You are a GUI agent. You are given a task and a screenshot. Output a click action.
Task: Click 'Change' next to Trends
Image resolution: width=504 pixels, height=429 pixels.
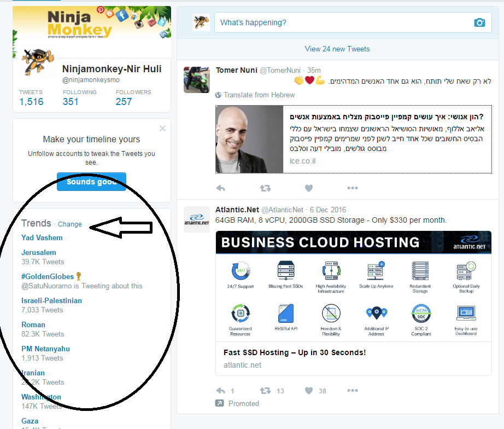point(70,224)
